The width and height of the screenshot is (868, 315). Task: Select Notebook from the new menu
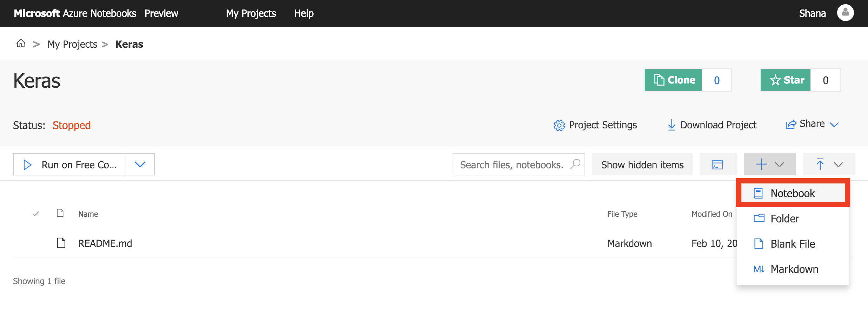click(x=793, y=193)
